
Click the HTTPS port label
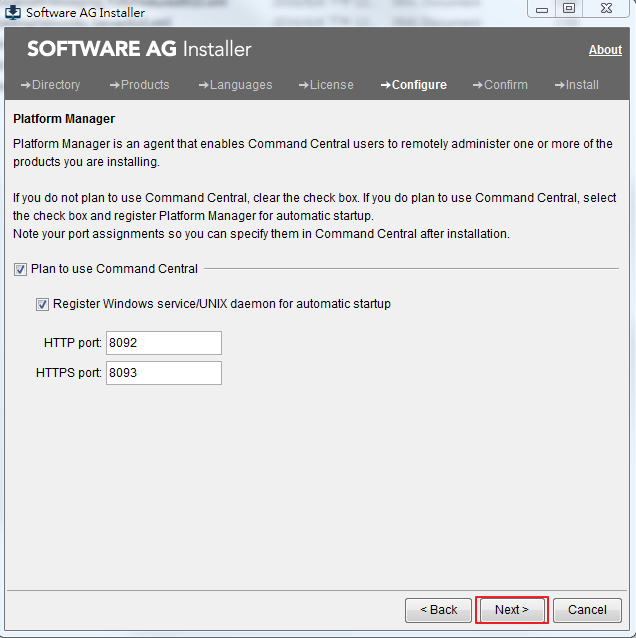pyautogui.click(x=68, y=373)
